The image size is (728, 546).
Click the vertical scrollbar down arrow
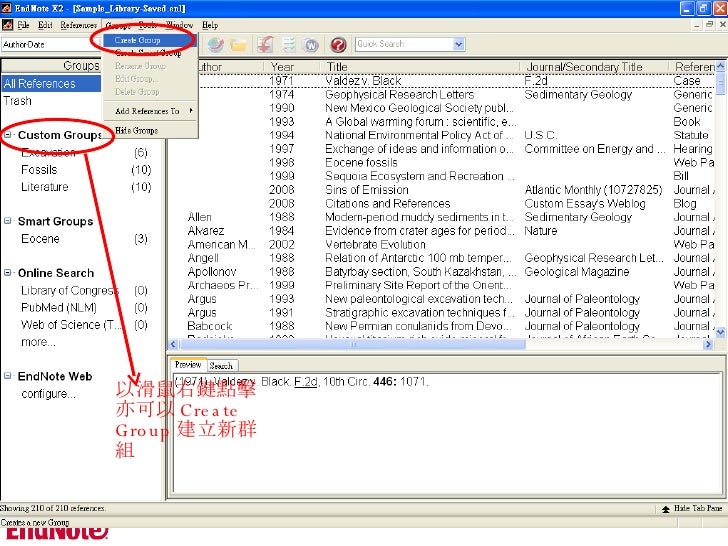point(720,332)
